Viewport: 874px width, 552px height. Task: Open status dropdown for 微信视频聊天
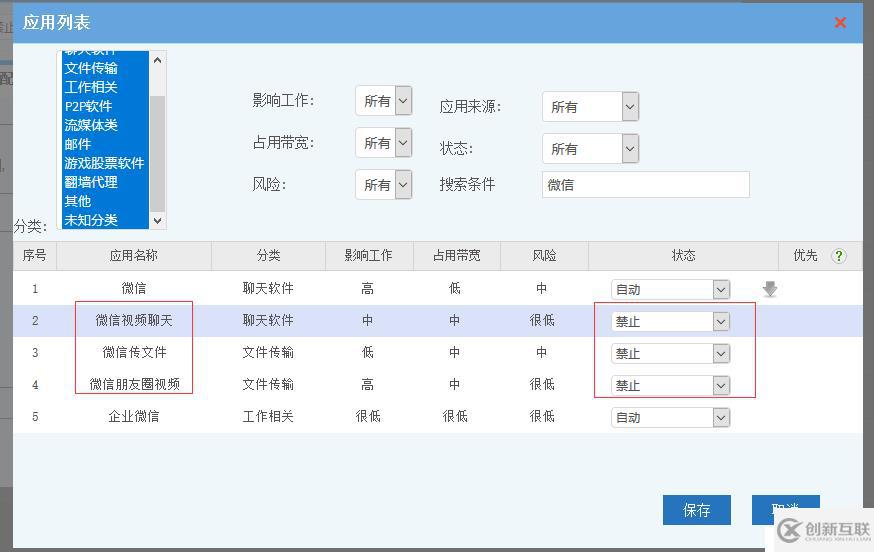(x=671, y=322)
